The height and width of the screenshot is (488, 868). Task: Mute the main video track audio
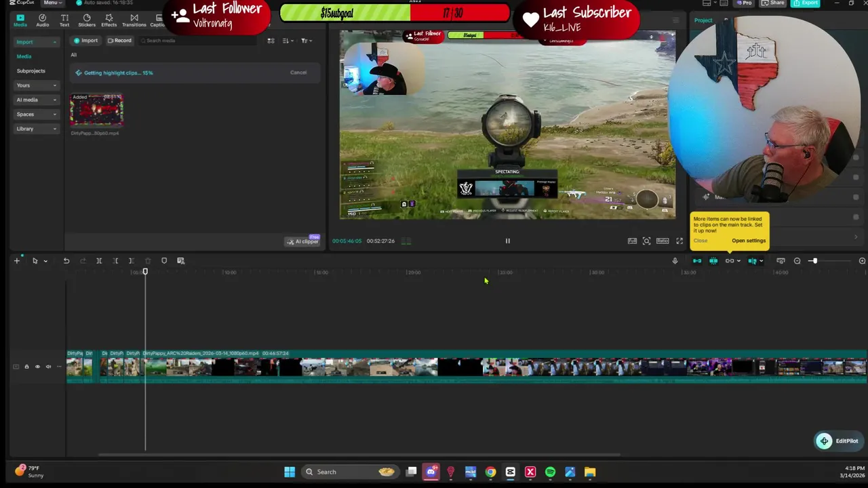48,367
